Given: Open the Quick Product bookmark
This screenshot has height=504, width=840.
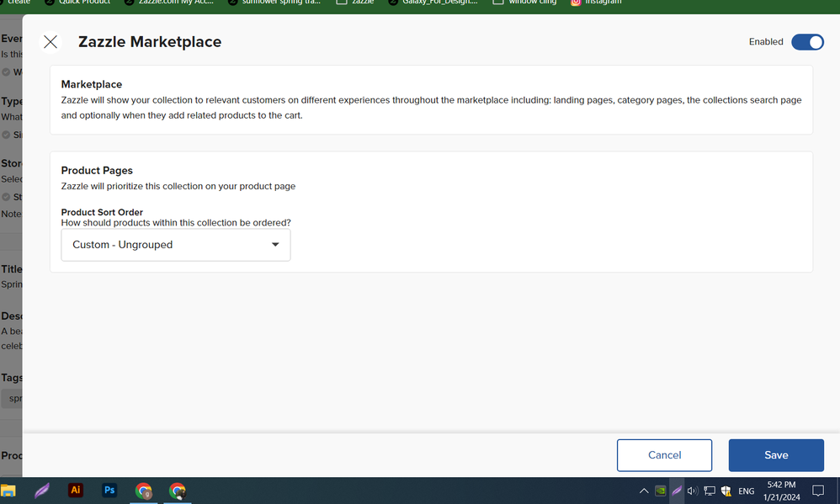Looking at the screenshot, I should click(x=77, y=3).
